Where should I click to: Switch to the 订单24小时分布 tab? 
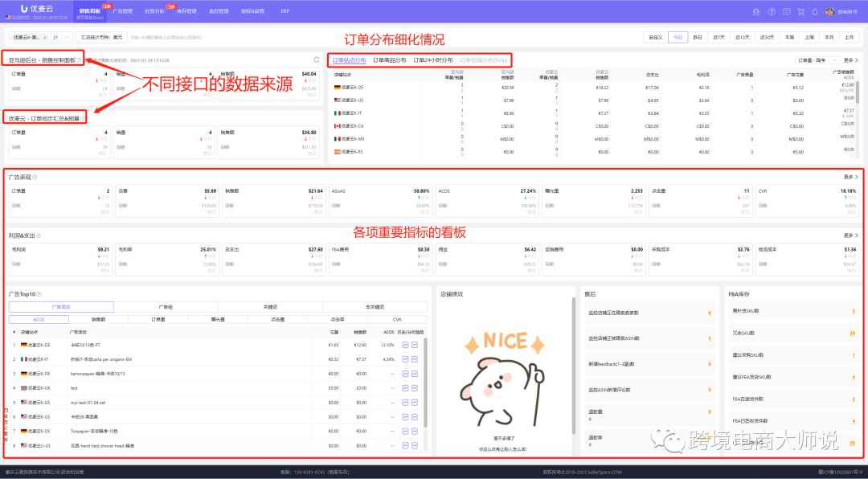point(433,59)
